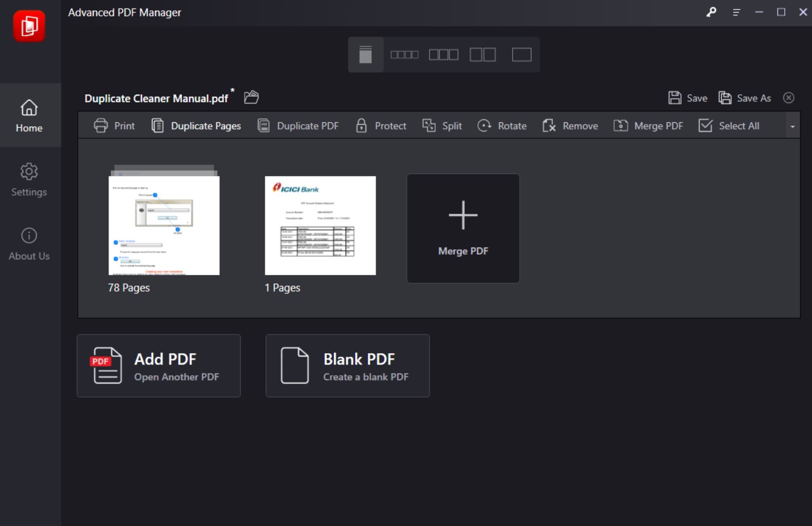Toggle the four-page grid view
The height and width of the screenshot is (526, 812).
(405, 54)
